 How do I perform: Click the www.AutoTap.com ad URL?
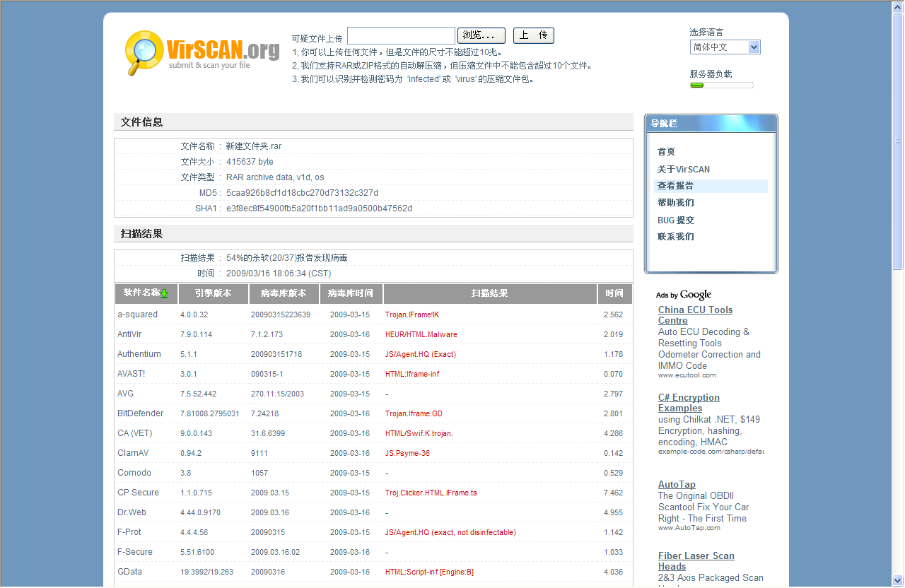pos(689,528)
